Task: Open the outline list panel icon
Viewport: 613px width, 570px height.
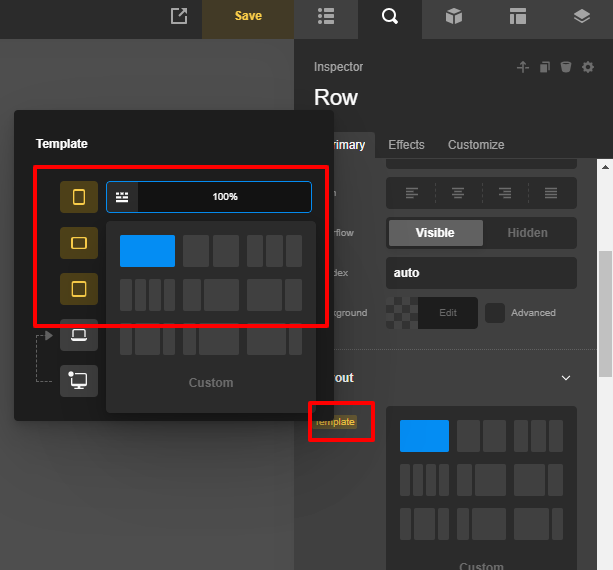Action: (x=326, y=16)
